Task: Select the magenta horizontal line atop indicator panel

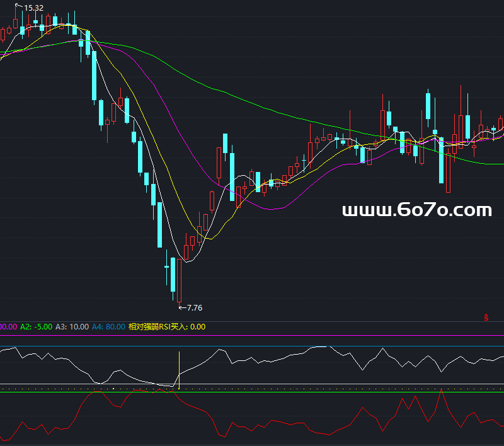Action: 252,336
